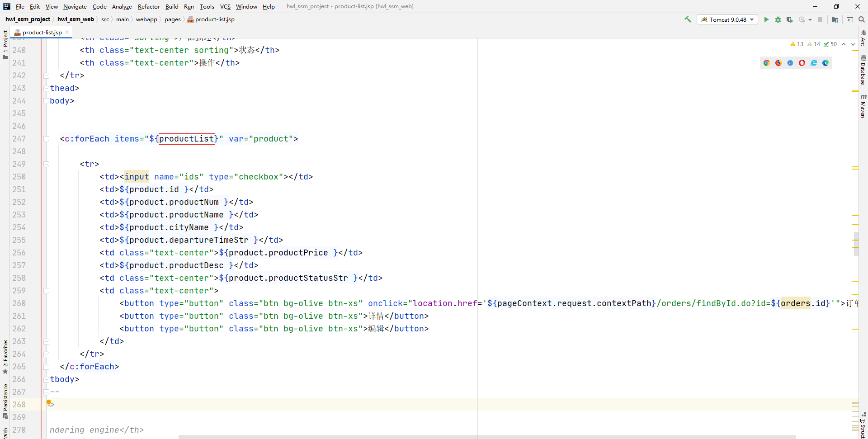Run with Coverage using the shield icon

790,19
